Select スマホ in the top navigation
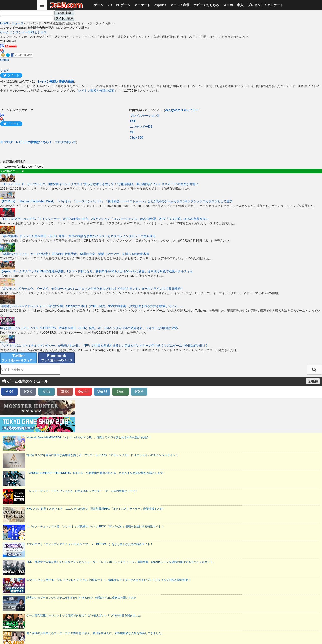322x644 pixels. coord(228,5)
